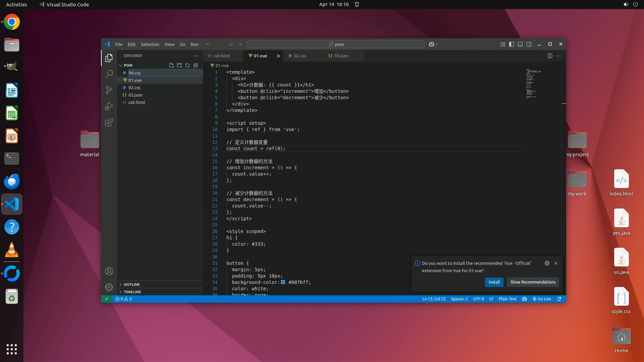Toggle Secondary Side Bar visibility

coord(529,44)
